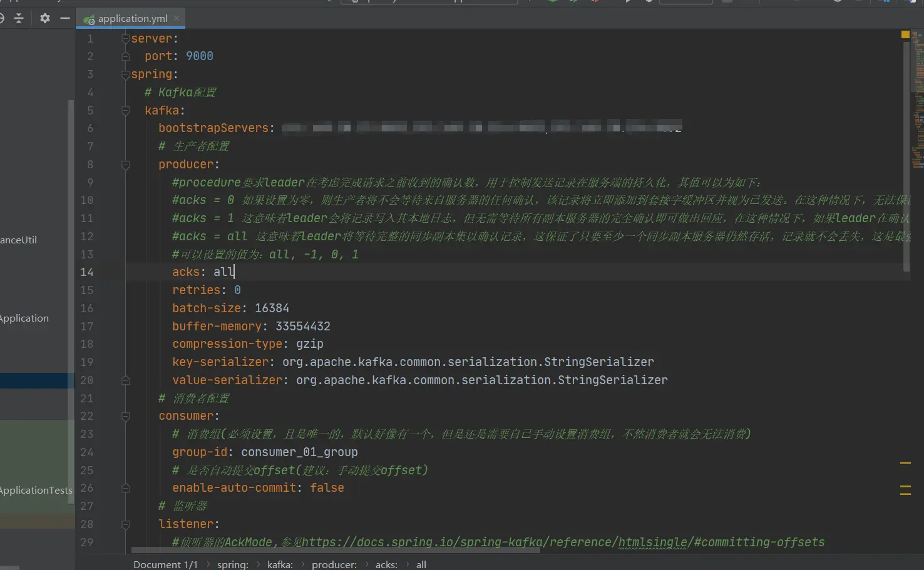This screenshot has width=924, height=570.
Task: Click line number 24 in the gutter
Action: pyautogui.click(x=87, y=452)
